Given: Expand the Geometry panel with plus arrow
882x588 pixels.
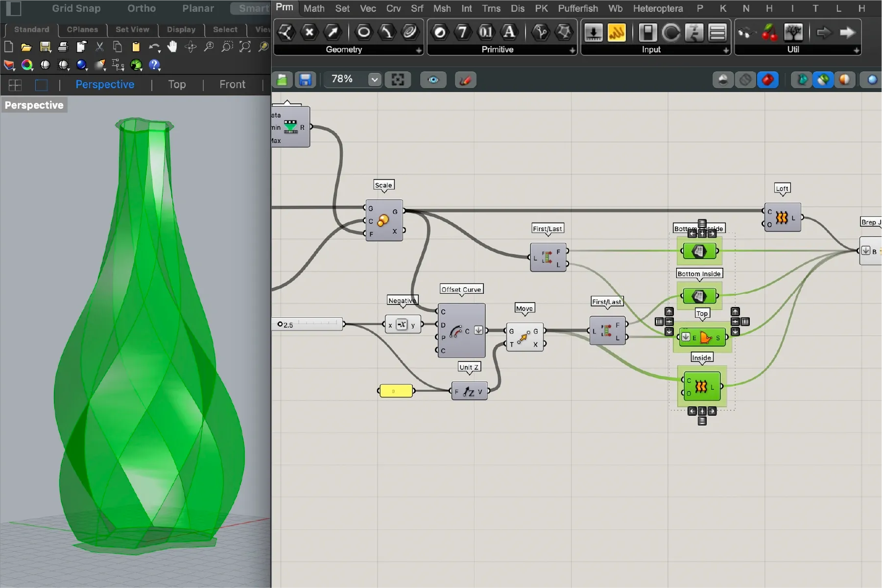Looking at the screenshot, I should (x=419, y=50).
